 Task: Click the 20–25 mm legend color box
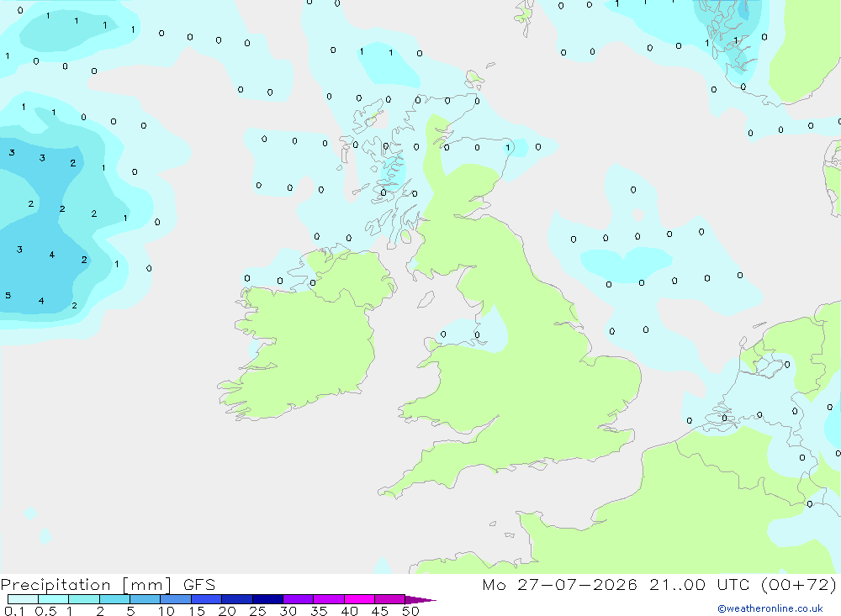pyautogui.click(x=237, y=599)
